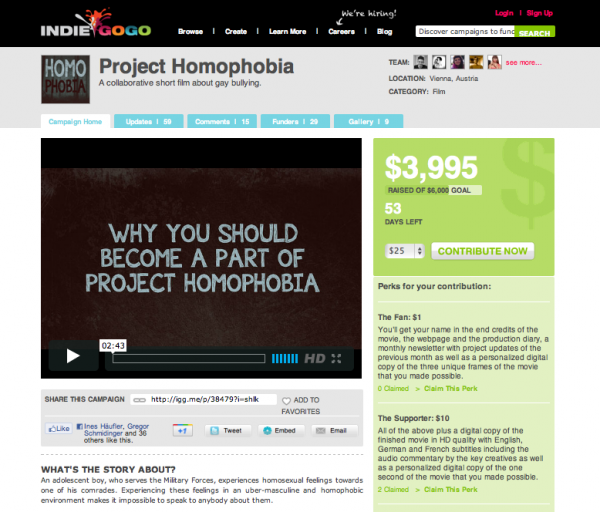The height and width of the screenshot is (512, 600).
Task: Adjust the blue volume bars in player
Action: click(285, 359)
